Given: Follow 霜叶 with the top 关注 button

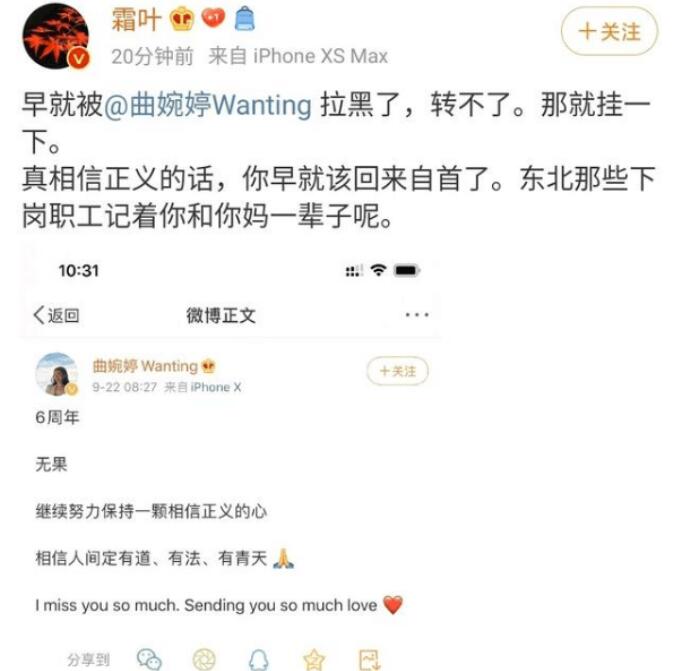Looking at the screenshot, I should (x=609, y=31).
